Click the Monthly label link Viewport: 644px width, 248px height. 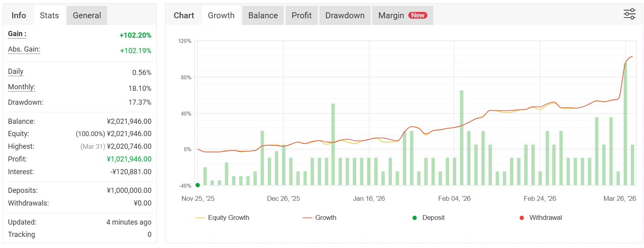(x=21, y=87)
